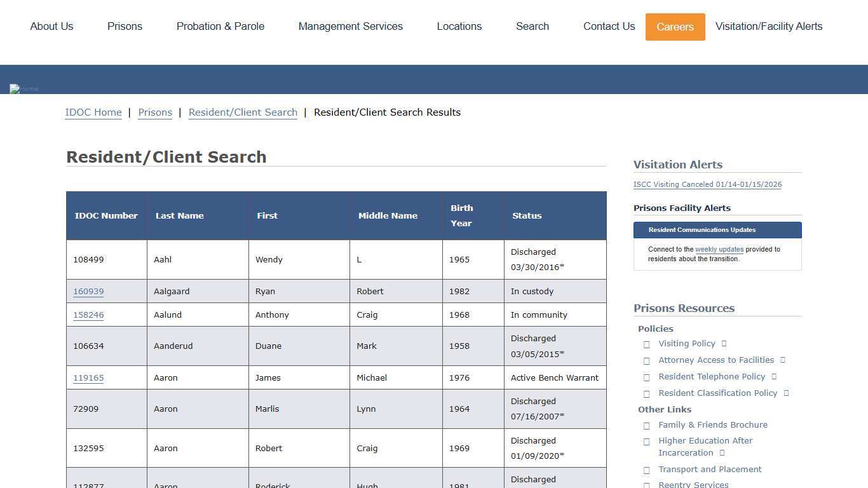Expand the Probation & Parole menu
868x488 pixels.
tap(220, 27)
